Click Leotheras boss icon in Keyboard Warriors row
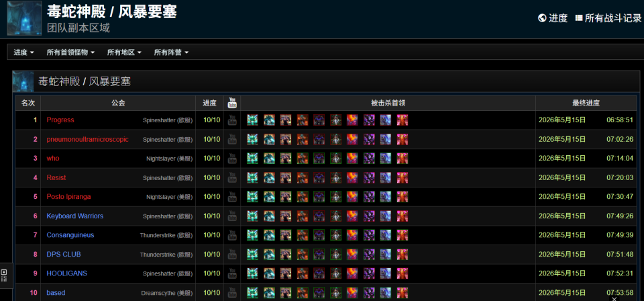 [x=286, y=216]
